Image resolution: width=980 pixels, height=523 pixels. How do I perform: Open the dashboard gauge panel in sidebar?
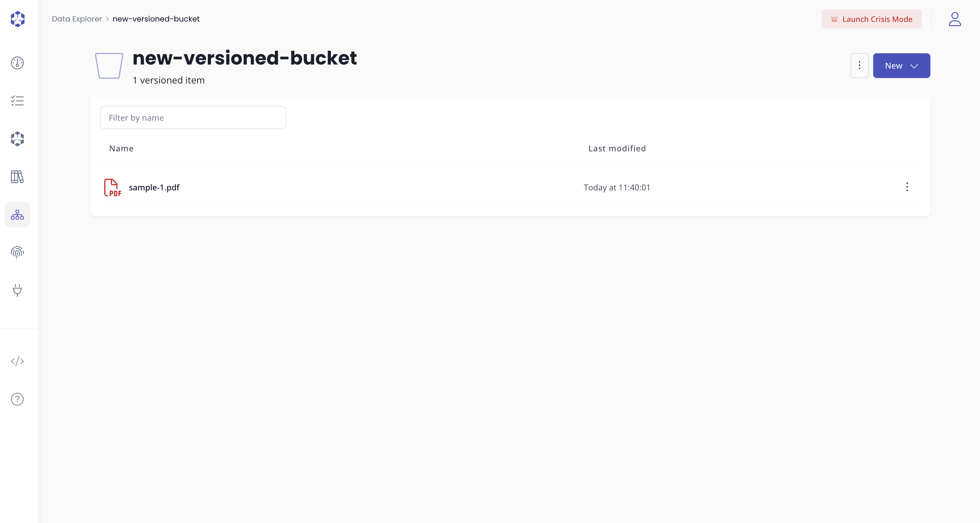(x=17, y=63)
